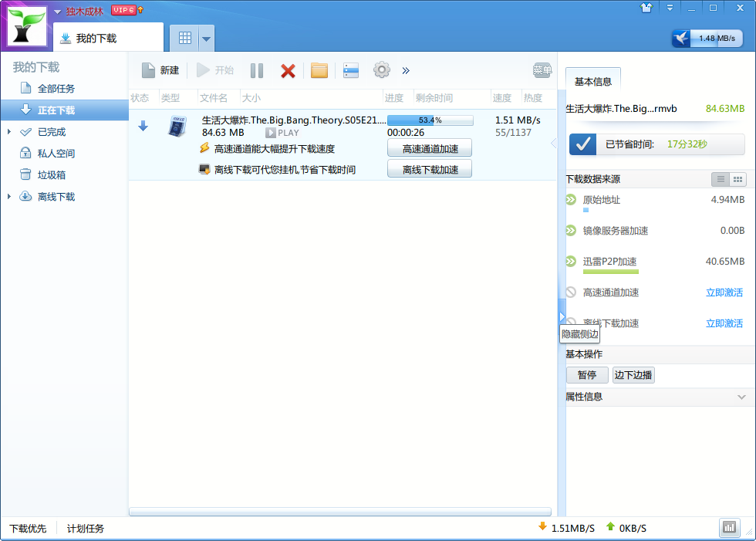Sort by the 速度 column header
The width and height of the screenshot is (756, 541).
point(502,98)
